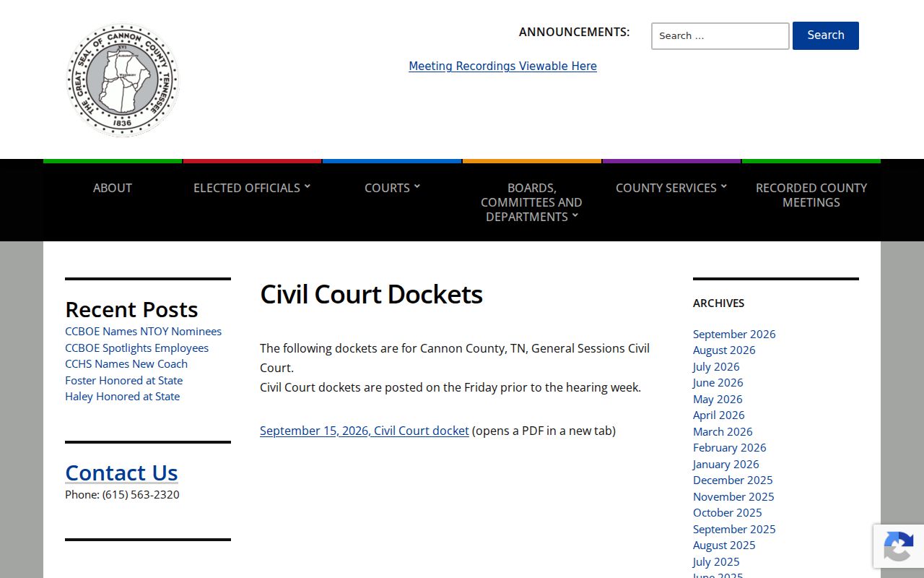Screen dimensions: 924x578
Task: Click the Search button
Action: click(826, 35)
